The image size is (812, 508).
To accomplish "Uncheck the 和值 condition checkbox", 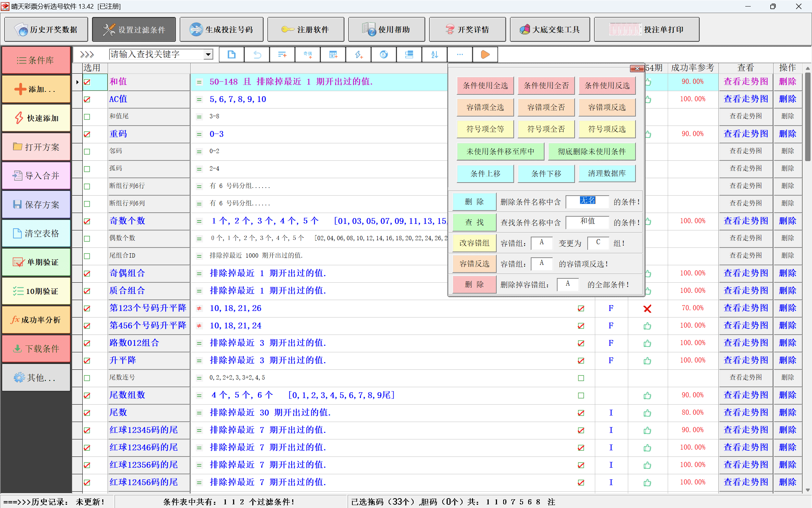I will click(x=87, y=82).
